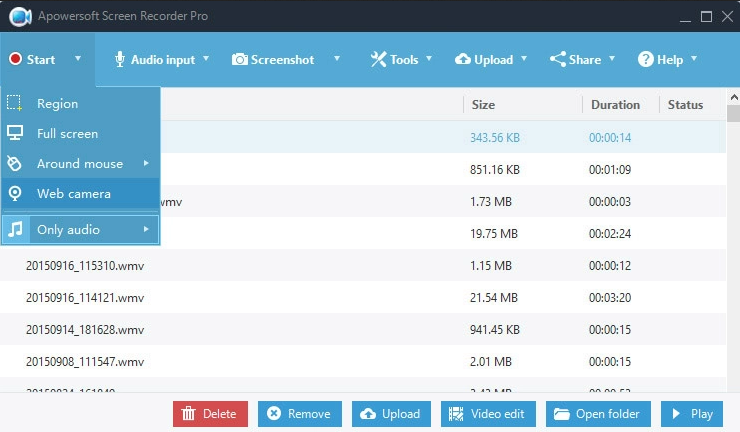Choose Only audio menu entry

coord(81,229)
